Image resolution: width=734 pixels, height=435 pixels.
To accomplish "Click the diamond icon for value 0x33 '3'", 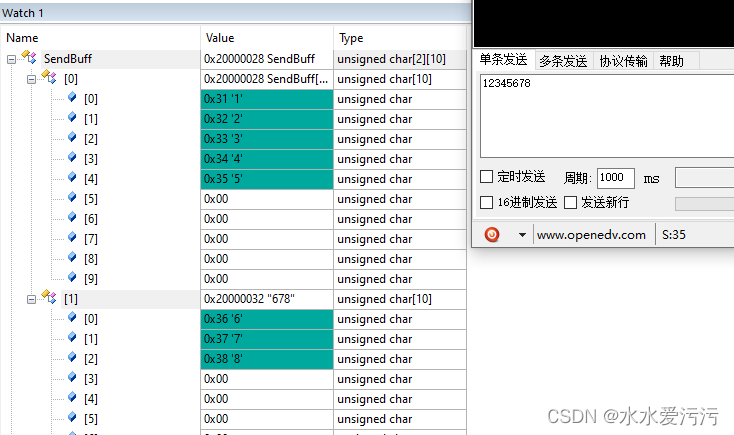I will click(72, 137).
